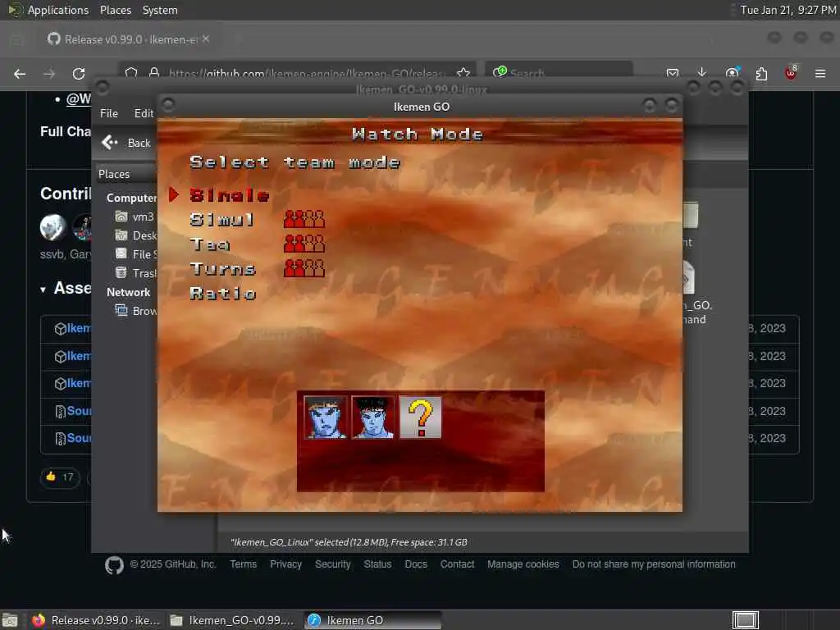The width and height of the screenshot is (840, 630).
Task: Click the GitHub logo in footer
Action: [114, 565]
